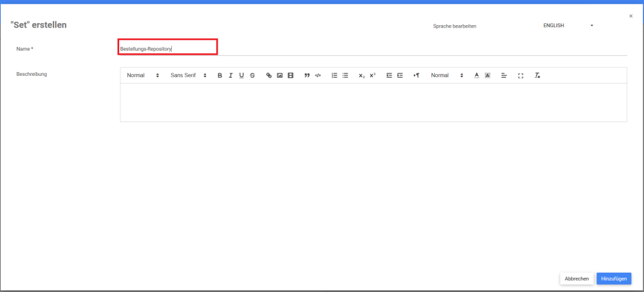This screenshot has width=644, height=292.
Task: Close the Set erstellen dialog
Action: [x=631, y=16]
